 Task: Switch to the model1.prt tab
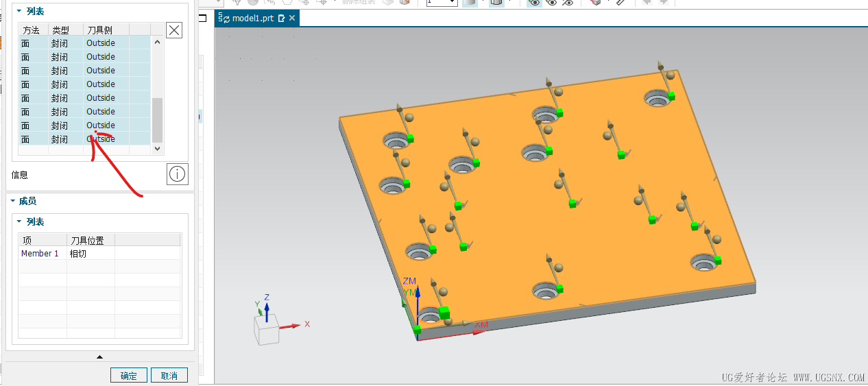[x=252, y=19]
